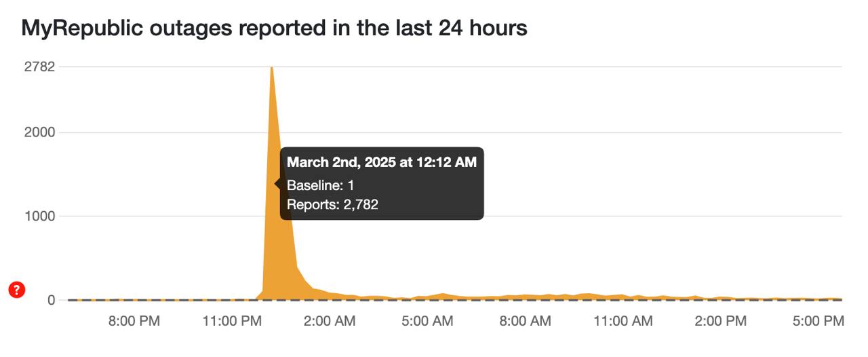868x357 pixels.
Task: Select the 2:00 PM time label
Action: (720, 321)
